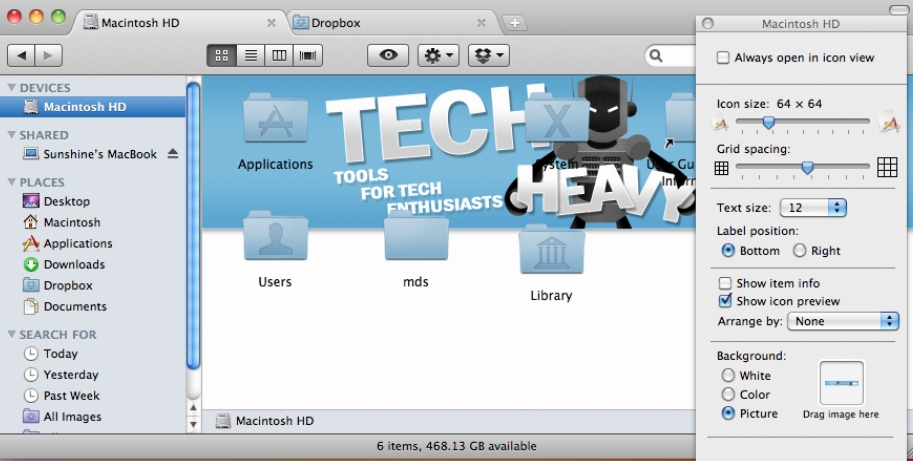Image resolution: width=913 pixels, height=461 pixels.
Task: Open the Library folder icon
Action: (x=551, y=249)
